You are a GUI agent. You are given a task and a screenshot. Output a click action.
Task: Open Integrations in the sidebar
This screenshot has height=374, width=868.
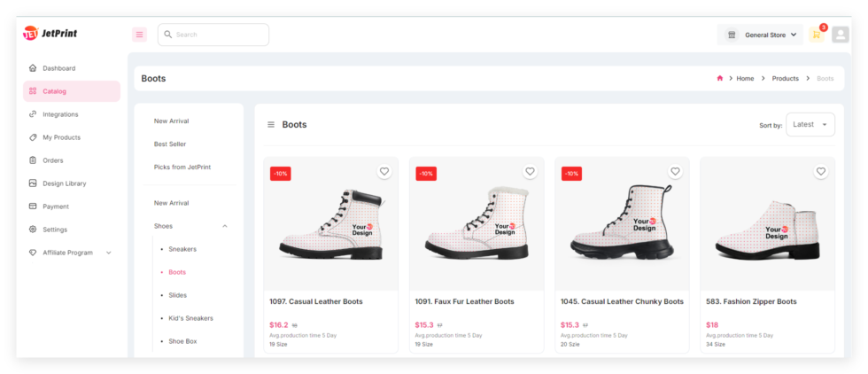60,114
